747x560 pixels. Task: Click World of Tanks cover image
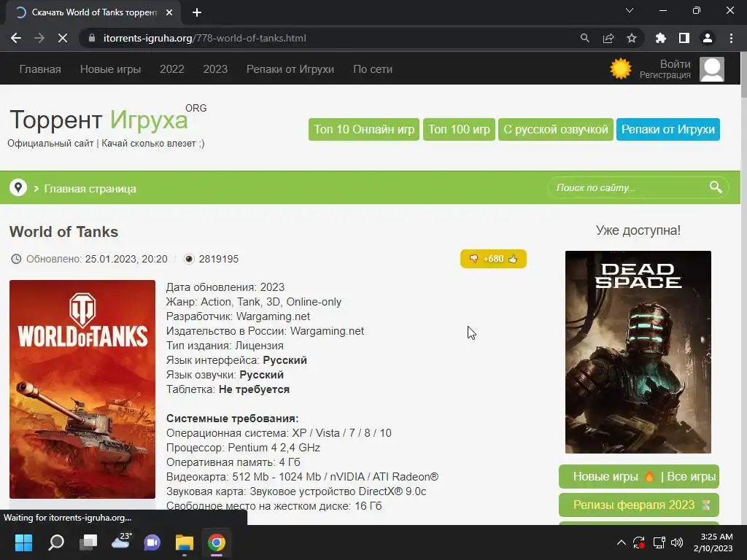(x=82, y=389)
